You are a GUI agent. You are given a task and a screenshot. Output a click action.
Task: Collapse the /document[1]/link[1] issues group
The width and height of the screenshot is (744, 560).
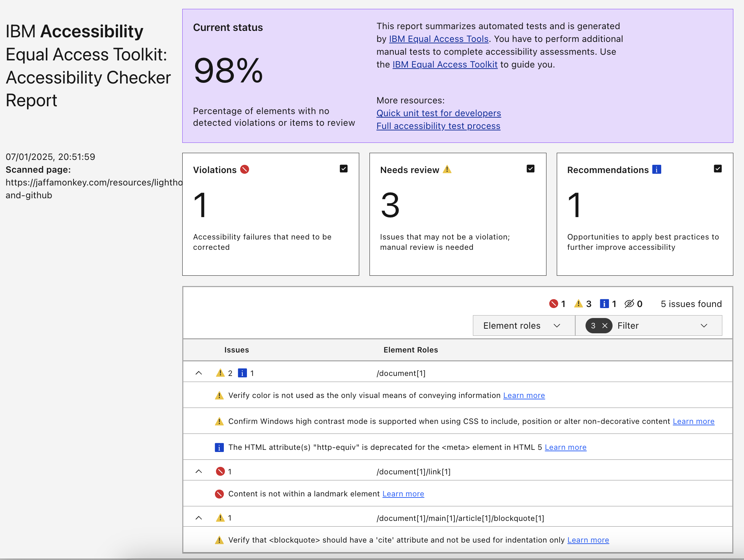199,472
